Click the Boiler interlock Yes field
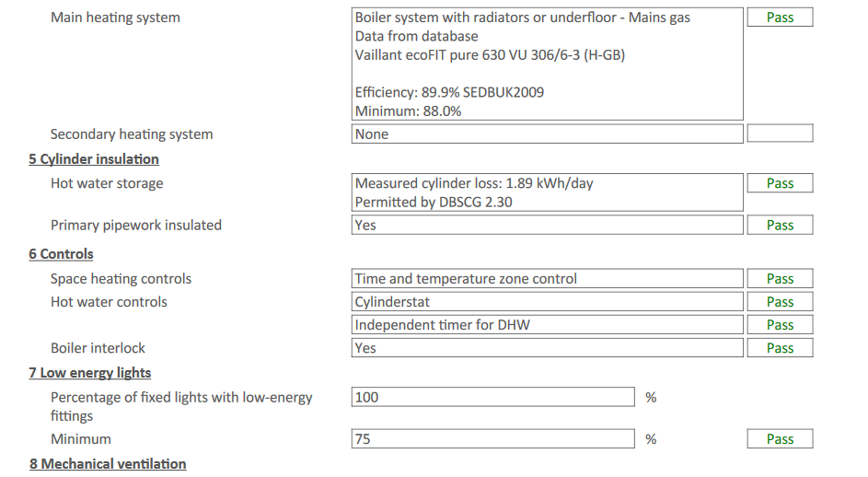Image resolution: width=868 pixels, height=477 pixels. coord(547,348)
